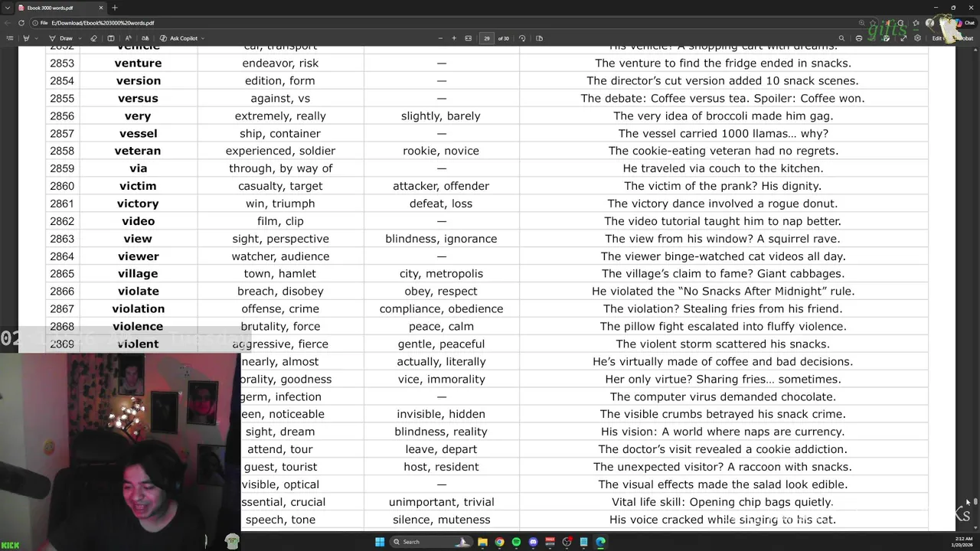Close the Ebook 3000 words.pdf tab
This screenshot has width=980, height=551.
(100, 8)
